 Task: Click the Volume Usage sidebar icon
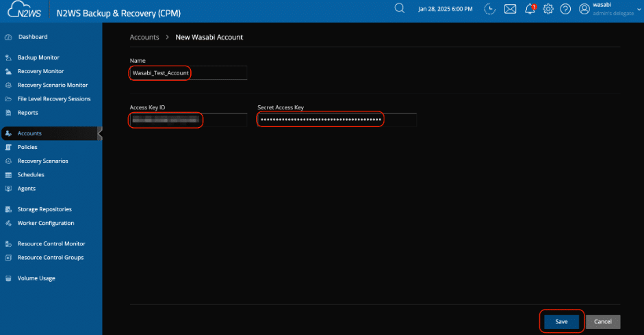(x=8, y=278)
